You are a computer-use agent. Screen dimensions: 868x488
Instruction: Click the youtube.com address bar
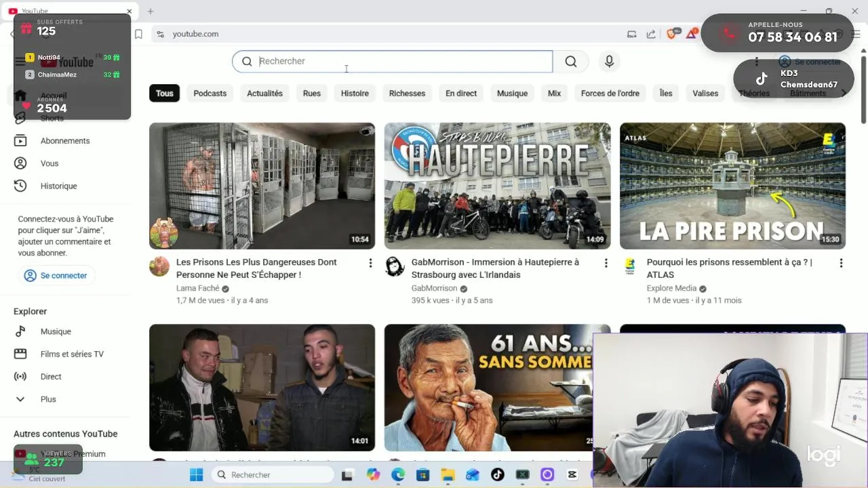click(387, 34)
